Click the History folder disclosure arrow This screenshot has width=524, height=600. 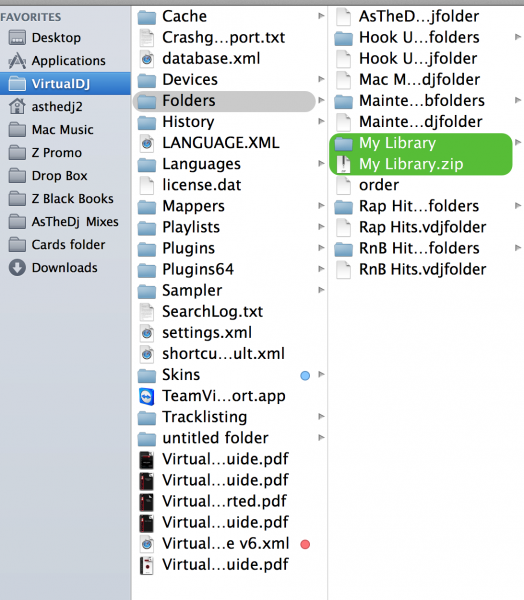click(x=321, y=121)
